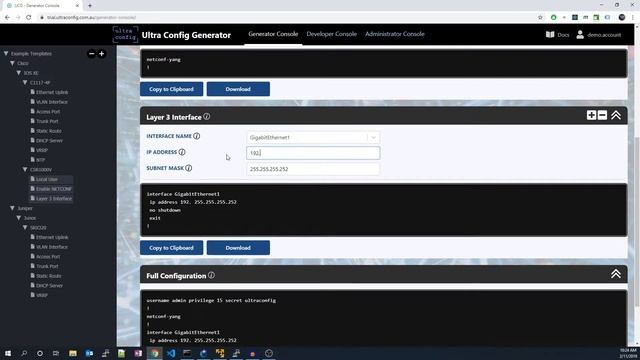Select Access Port under SRX320
640x360 pixels.
tap(45, 256)
